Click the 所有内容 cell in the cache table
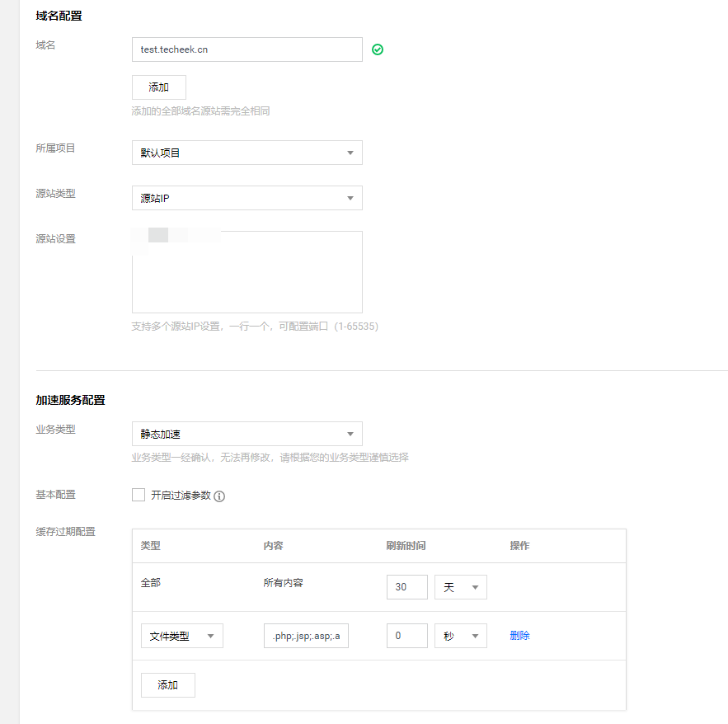 pos(283,583)
